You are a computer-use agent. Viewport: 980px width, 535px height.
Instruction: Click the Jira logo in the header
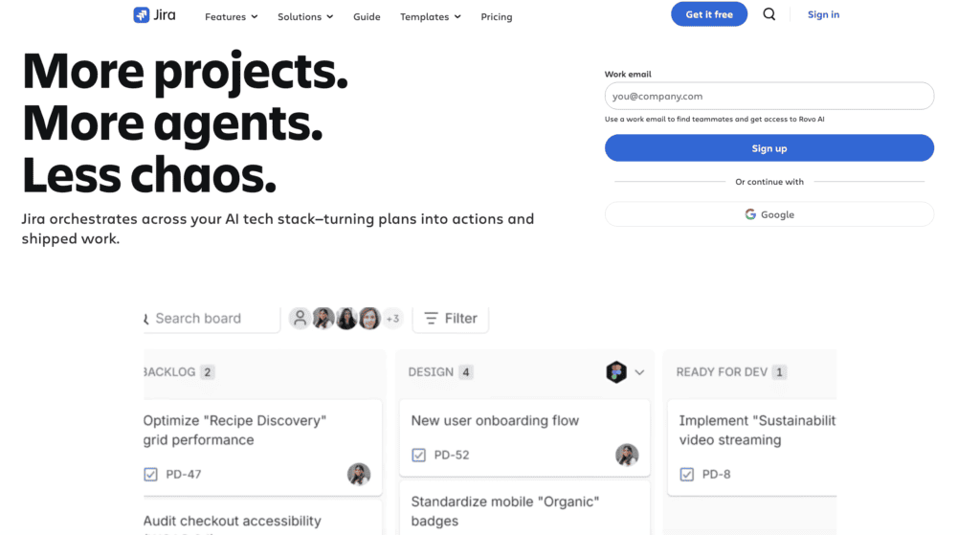[x=154, y=15]
